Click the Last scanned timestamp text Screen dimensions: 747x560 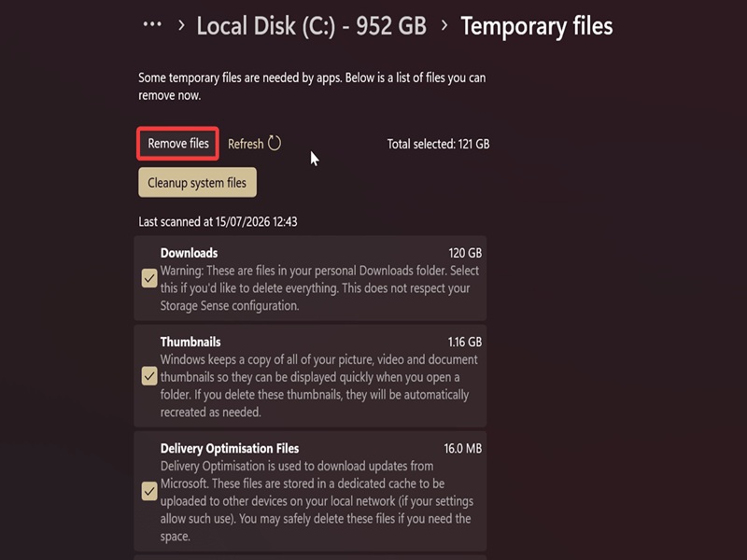[x=218, y=222]
